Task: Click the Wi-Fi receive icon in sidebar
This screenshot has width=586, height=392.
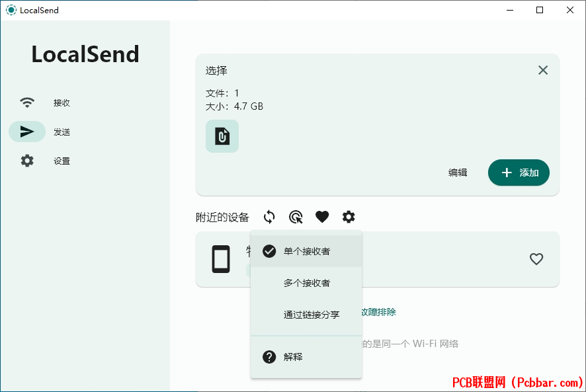Action: pos(27,102)
